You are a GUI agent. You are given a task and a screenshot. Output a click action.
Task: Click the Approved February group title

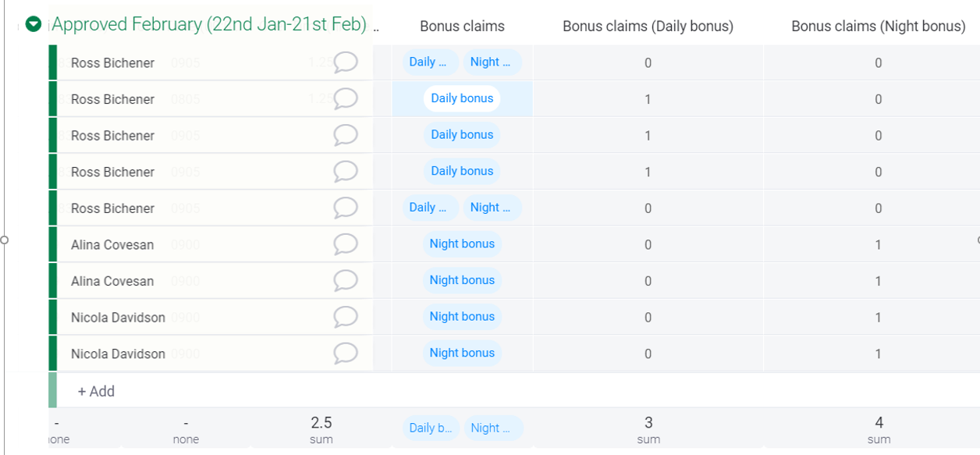coord(209,24)
